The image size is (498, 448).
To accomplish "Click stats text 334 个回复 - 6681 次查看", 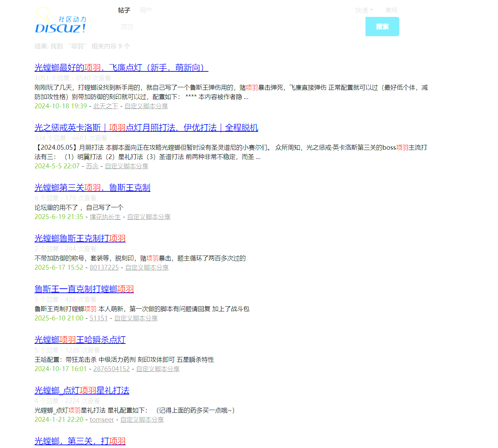I will click(71, 138).
